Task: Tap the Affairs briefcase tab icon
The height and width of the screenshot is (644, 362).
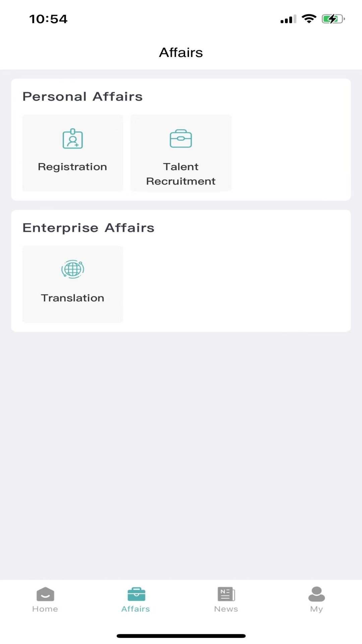Action: (136, 594)
